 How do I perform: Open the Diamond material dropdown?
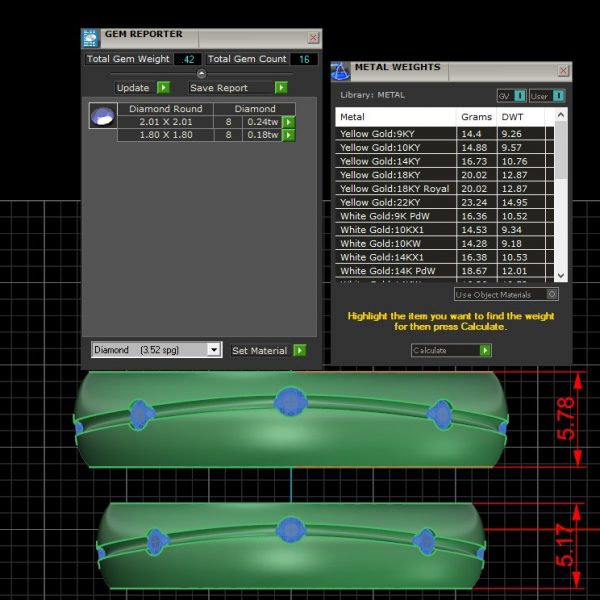[214, 349]
